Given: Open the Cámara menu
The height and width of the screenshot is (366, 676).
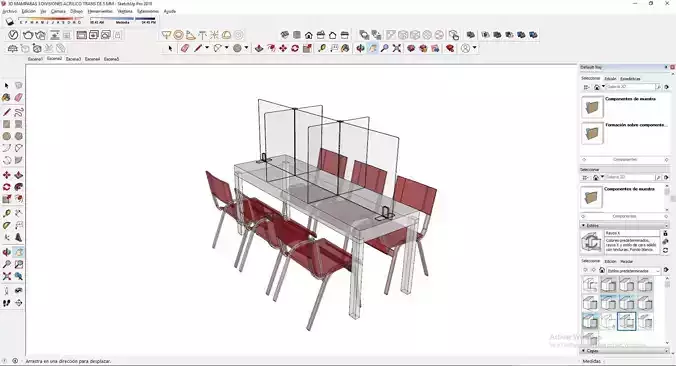Looking at the screenshot, I should pyautogui.click(x=58, y=11).
